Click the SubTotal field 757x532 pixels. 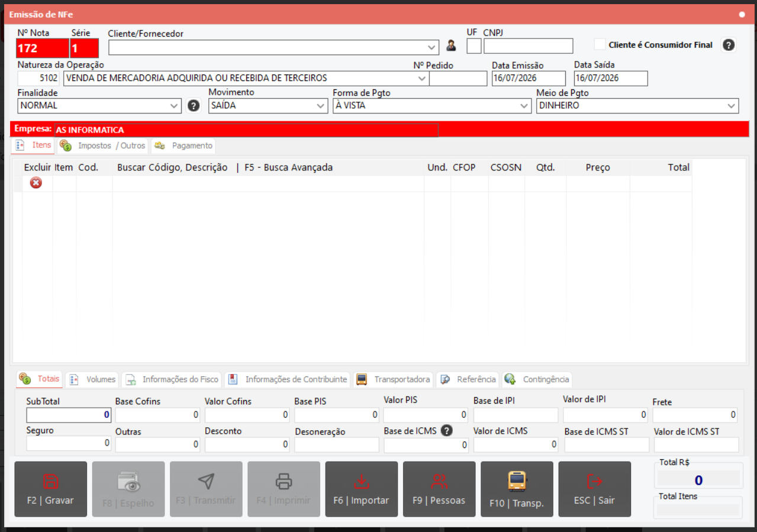pyautogui.click(x=69, y=415)
